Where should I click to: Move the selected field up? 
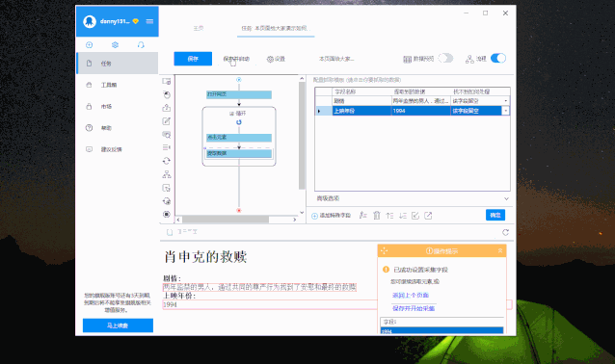[x=389, y=215]
